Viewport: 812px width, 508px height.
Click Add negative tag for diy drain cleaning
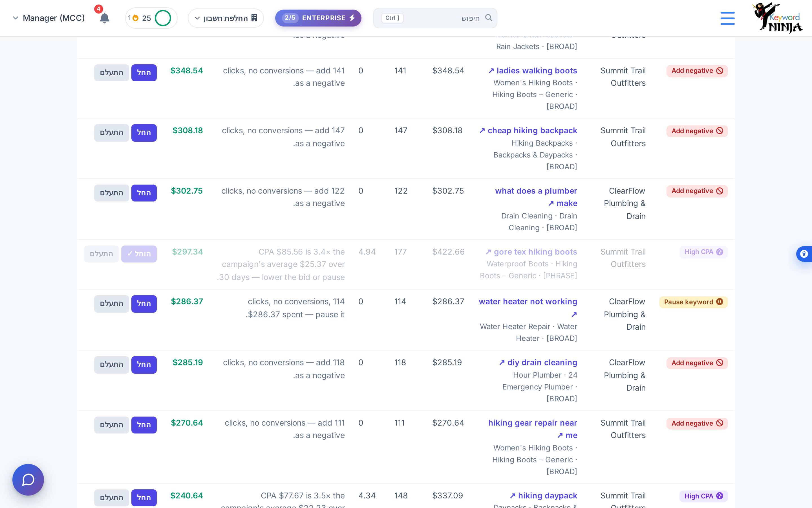point(697,363)
